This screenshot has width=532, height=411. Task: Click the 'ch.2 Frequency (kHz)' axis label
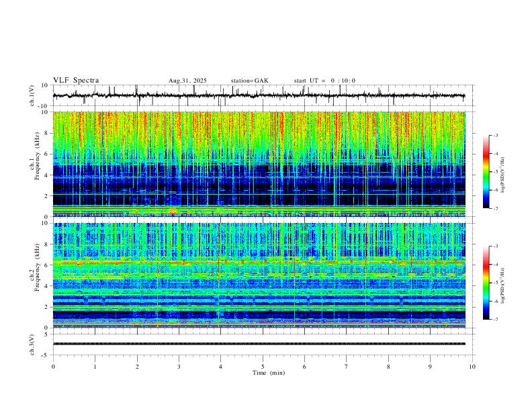(34, 275)
